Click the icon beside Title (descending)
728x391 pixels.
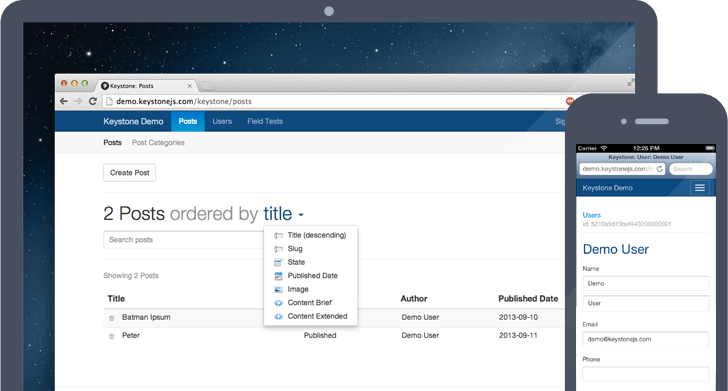click(278, 235)
